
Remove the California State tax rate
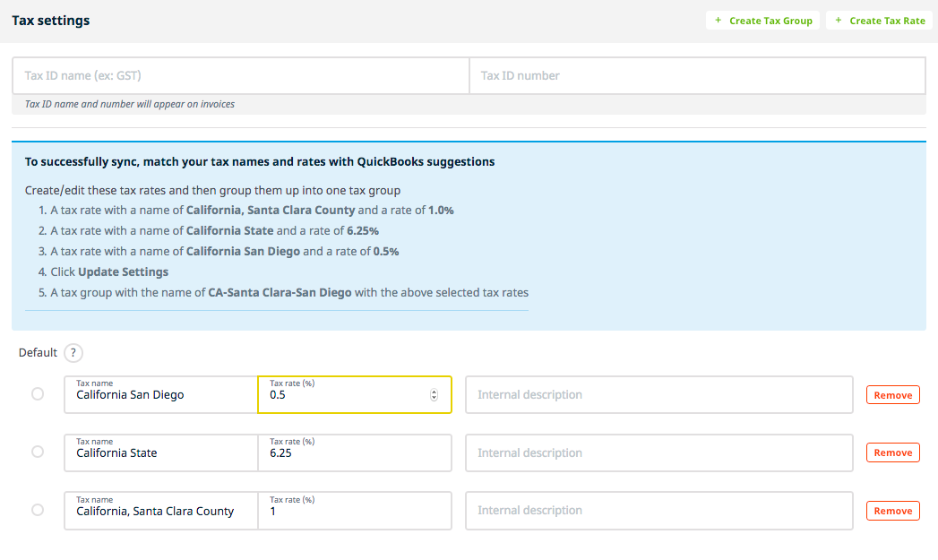point(892,453)
